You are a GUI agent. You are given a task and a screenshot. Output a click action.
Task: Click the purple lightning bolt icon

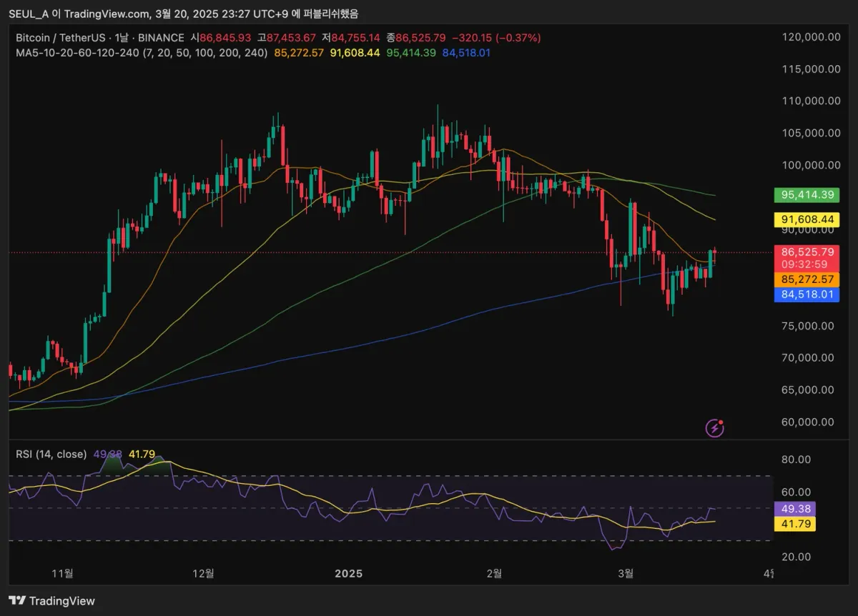tap(715, 427)
